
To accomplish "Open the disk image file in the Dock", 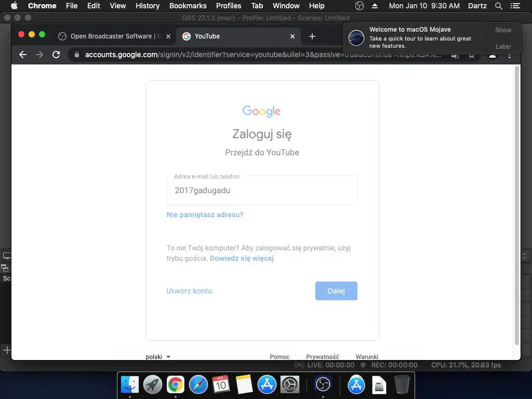I will (379, 385).
